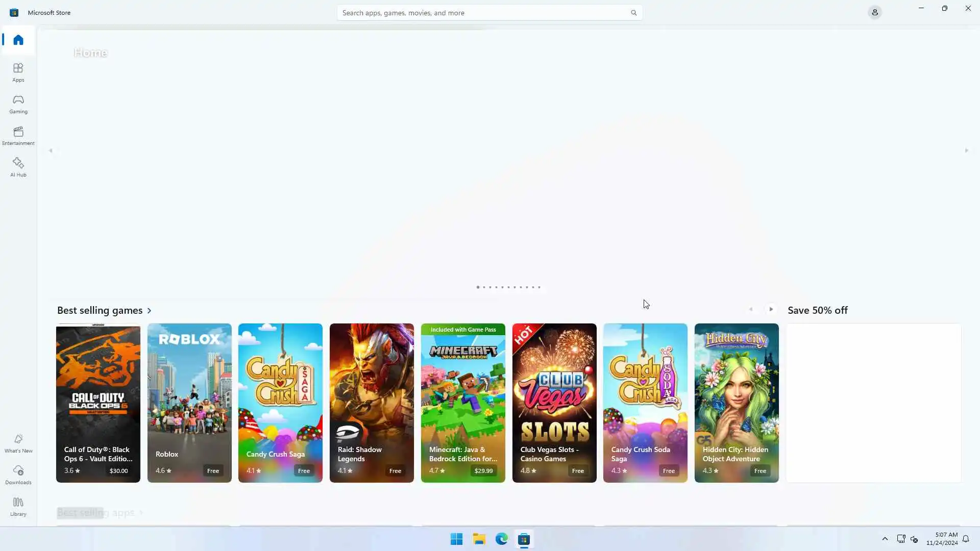Open the Downloads page
The height and width of the screenshot is (551, 980).
coord(18,474)
